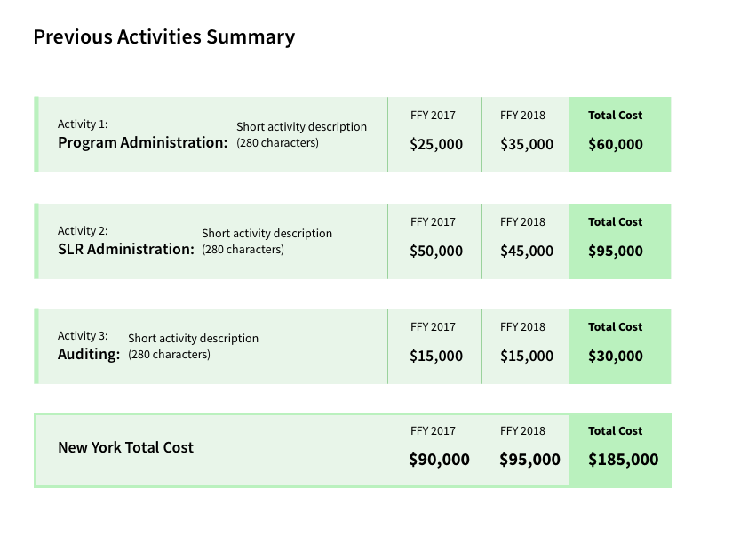The width and height of the screenshot is (756, 545).
Task: Click the $185,000 grand Total Cost value
Action: coord(623,460)
